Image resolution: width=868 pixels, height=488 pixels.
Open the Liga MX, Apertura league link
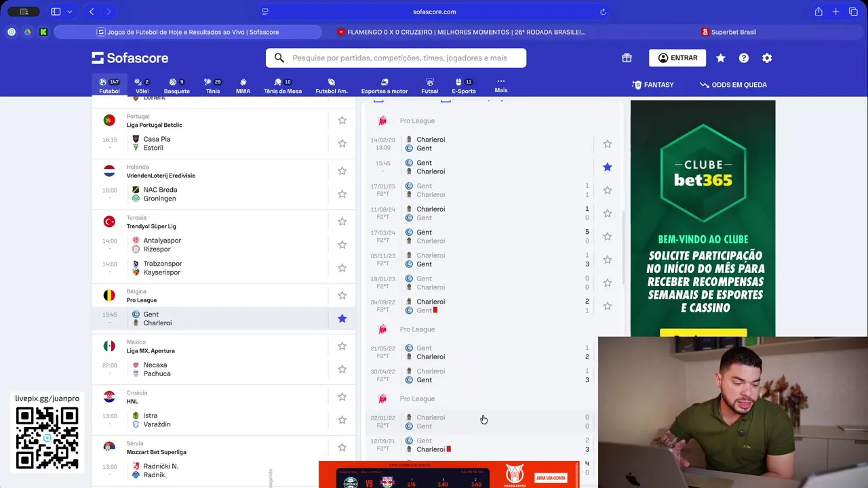[151, 351]
